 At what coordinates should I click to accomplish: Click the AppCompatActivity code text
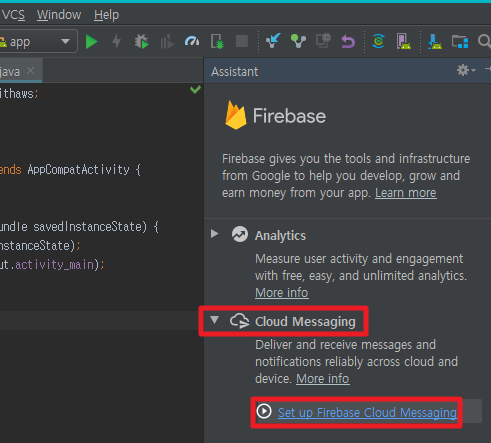78,170
